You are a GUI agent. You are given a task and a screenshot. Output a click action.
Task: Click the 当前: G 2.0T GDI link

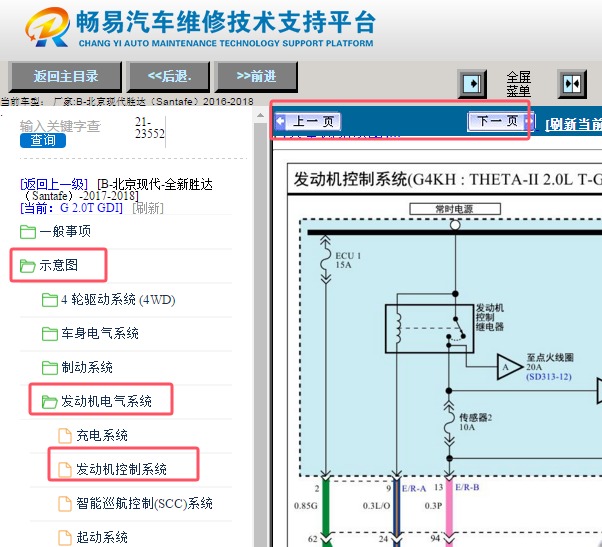click(71, 208)
